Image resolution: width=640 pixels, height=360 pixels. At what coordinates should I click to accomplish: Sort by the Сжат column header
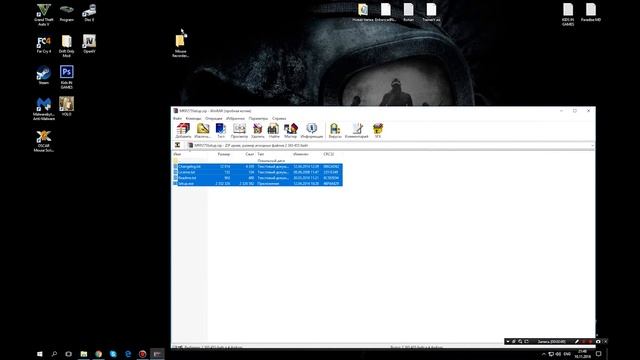249,154
